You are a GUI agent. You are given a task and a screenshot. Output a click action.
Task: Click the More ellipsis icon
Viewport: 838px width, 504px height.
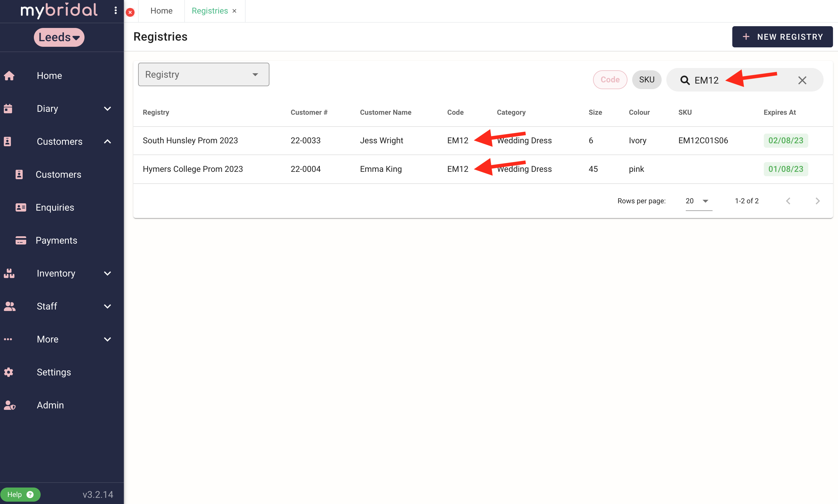[x=8, y=339]
